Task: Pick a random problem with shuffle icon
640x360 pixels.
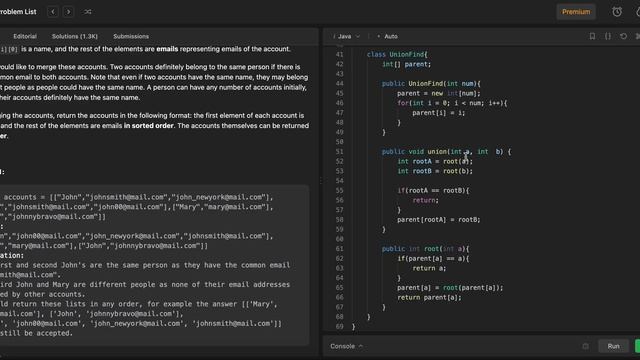Action: 88,12
